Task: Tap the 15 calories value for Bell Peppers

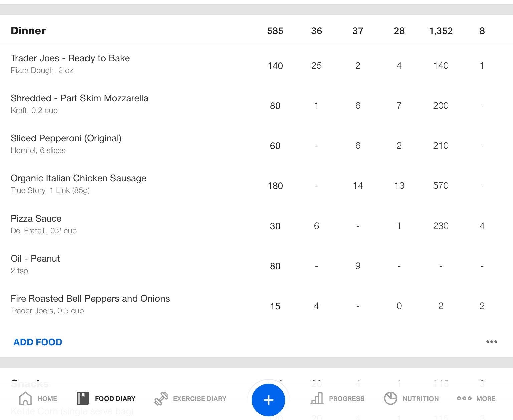Action: (275, 306)
